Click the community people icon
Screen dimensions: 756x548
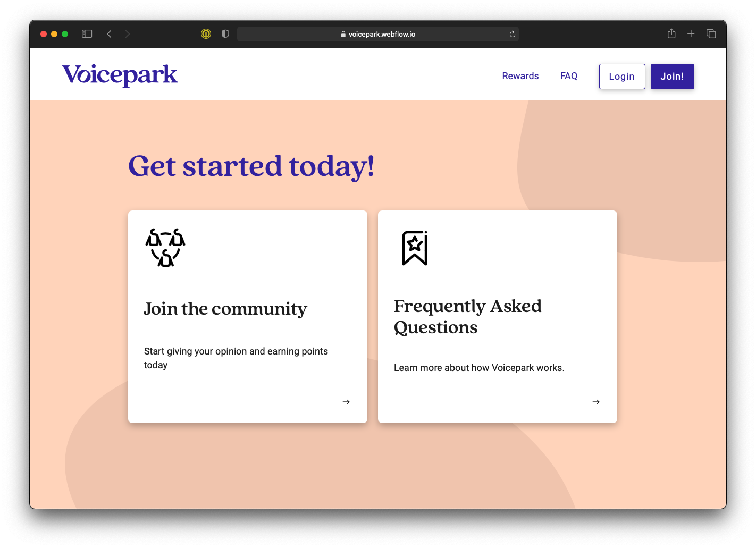point(165,248)
